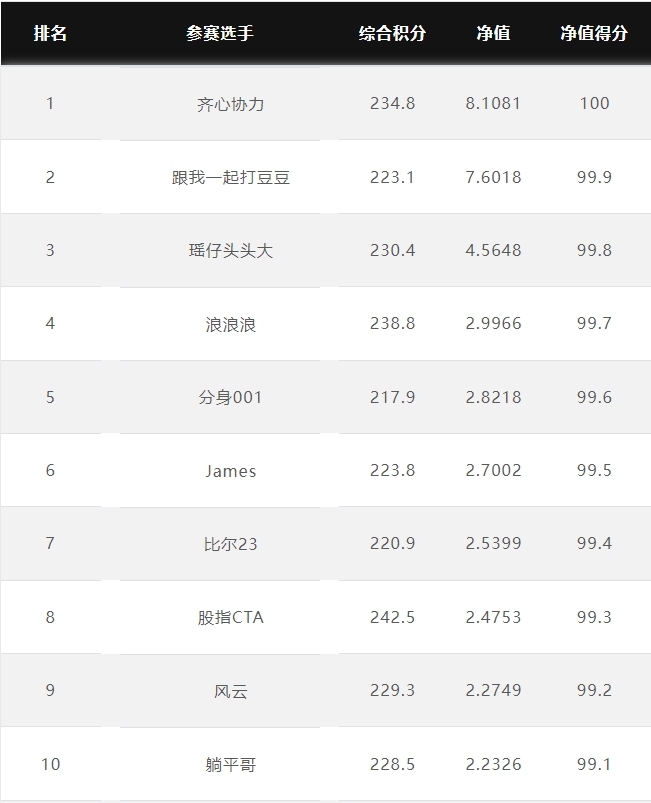Select contestant 风云
651x803 pixels.
tap(230, 691)
